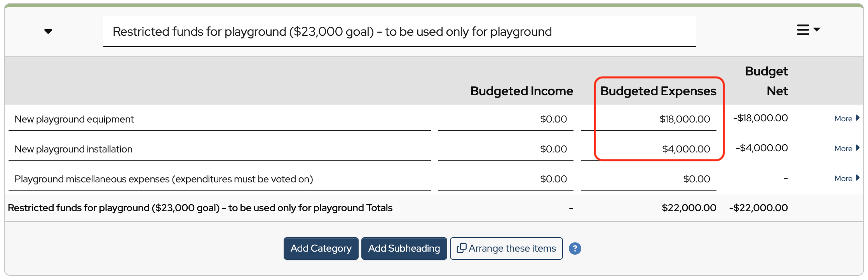The width and height of the screenshot is (868, 280).
Task: Click the Budgeted Expenses column header
Action: pos(658,91)
